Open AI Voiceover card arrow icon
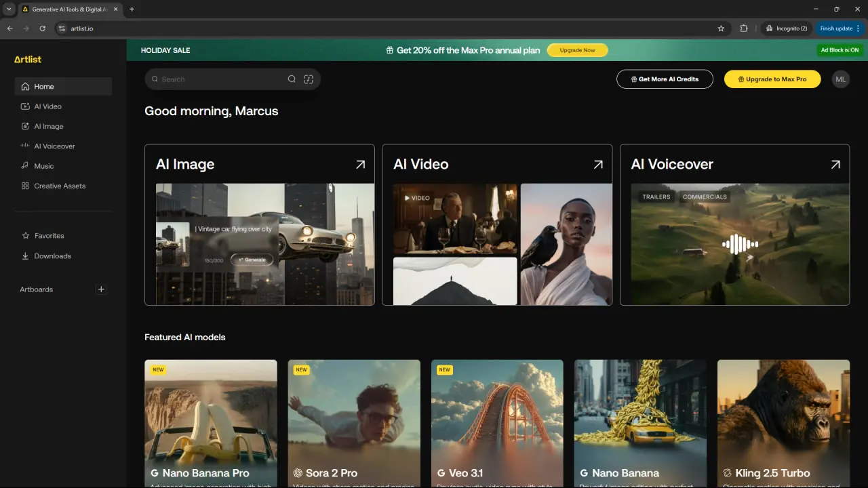This screenshot has width=868, height=488. (835, 164)
